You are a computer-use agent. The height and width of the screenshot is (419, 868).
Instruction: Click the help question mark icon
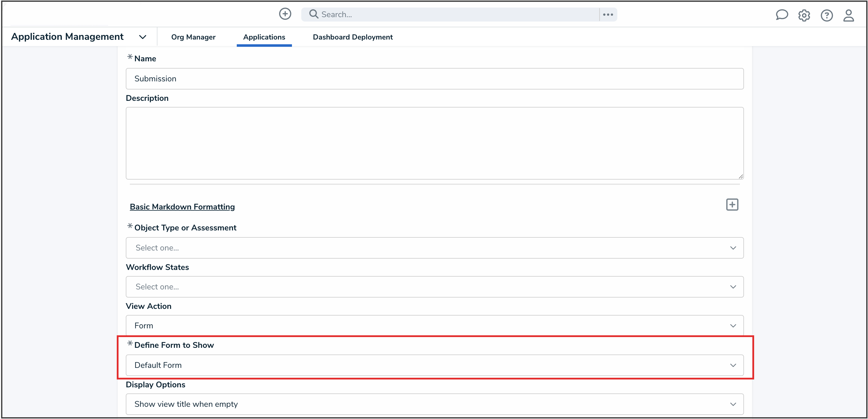pos(827,15)
